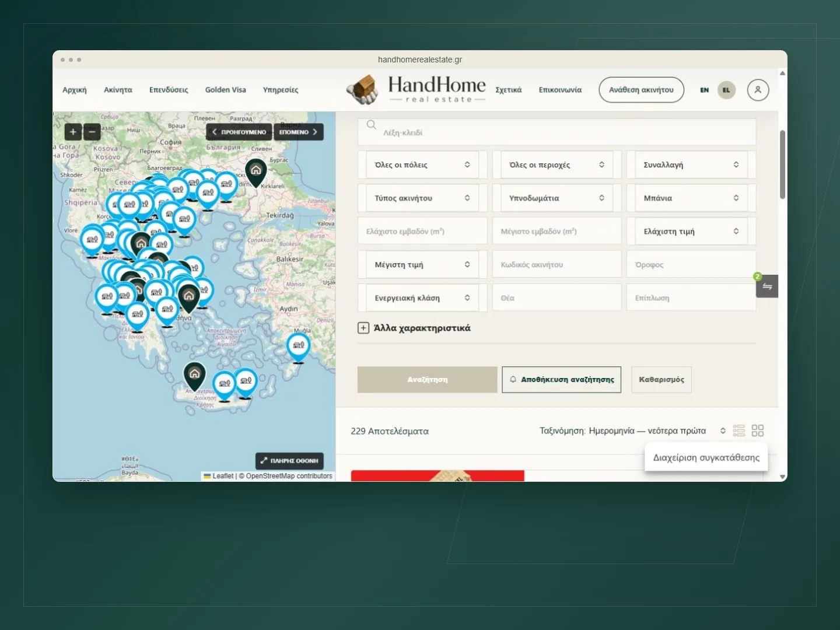The image size is (840, 630).
Task: Select the EL language option
Action: click(x=726, y=90)
